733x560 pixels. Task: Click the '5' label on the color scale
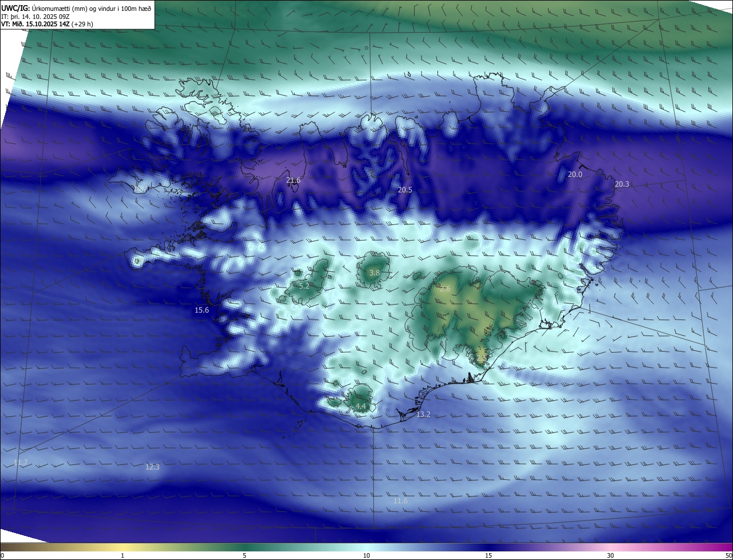[245, 555]
